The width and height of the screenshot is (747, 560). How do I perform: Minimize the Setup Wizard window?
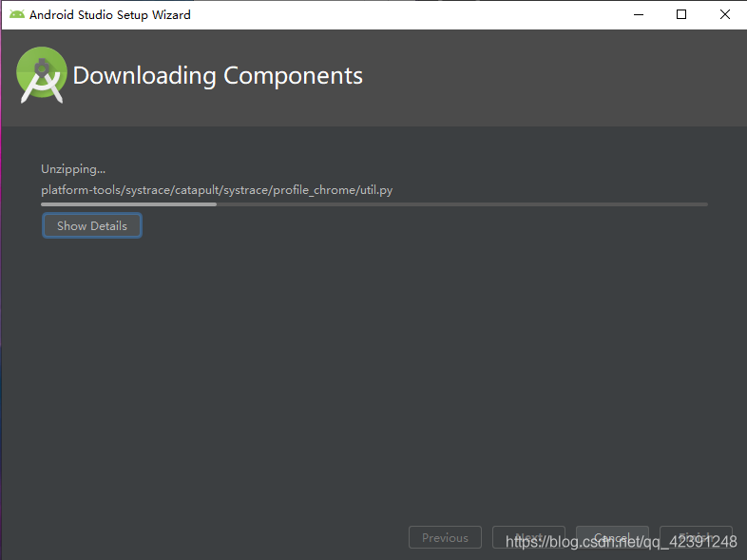coord(638,14)
